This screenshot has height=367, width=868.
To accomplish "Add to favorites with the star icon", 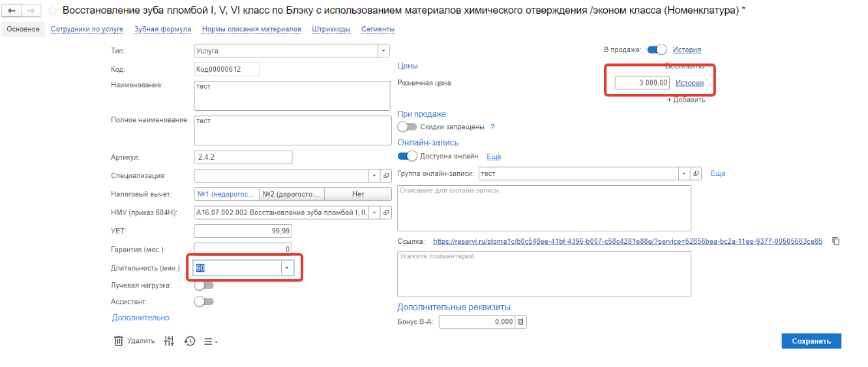I will pyautogui.click(x=52, y=11).
